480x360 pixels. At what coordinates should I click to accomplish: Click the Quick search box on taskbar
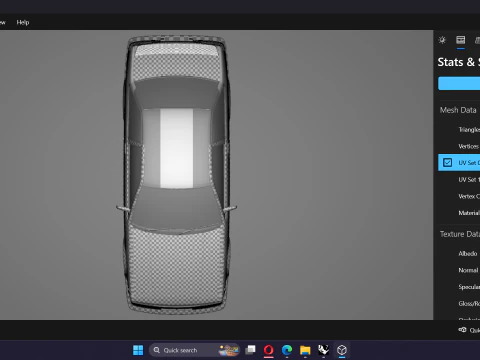[x=194, y=350]
